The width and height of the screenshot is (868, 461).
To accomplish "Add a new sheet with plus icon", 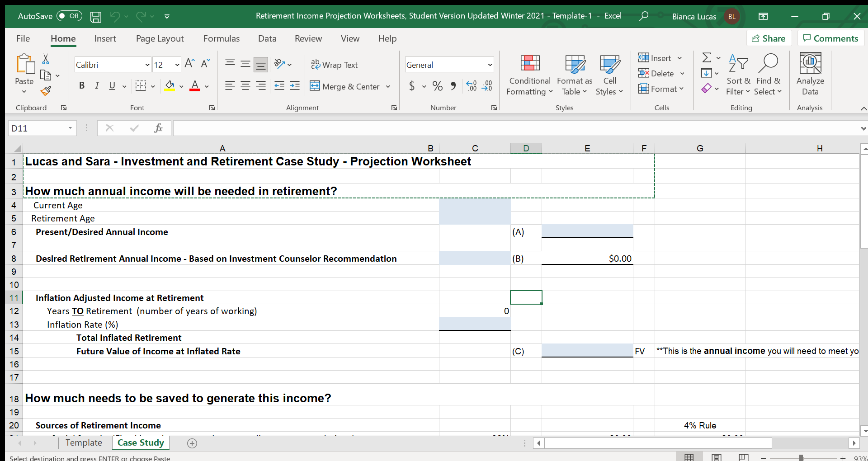I will pos(192,443).
